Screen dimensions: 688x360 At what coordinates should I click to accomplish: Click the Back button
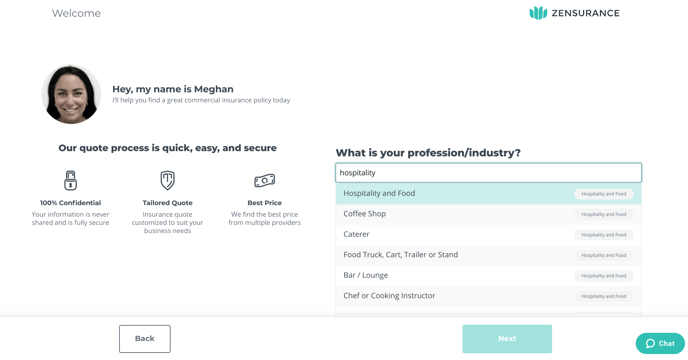coord(145,339)
